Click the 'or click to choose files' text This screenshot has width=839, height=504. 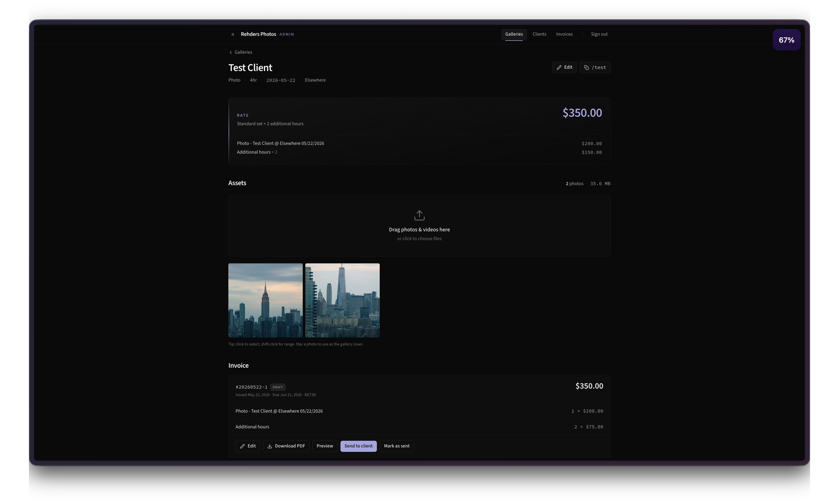click(x=419, y=239)
